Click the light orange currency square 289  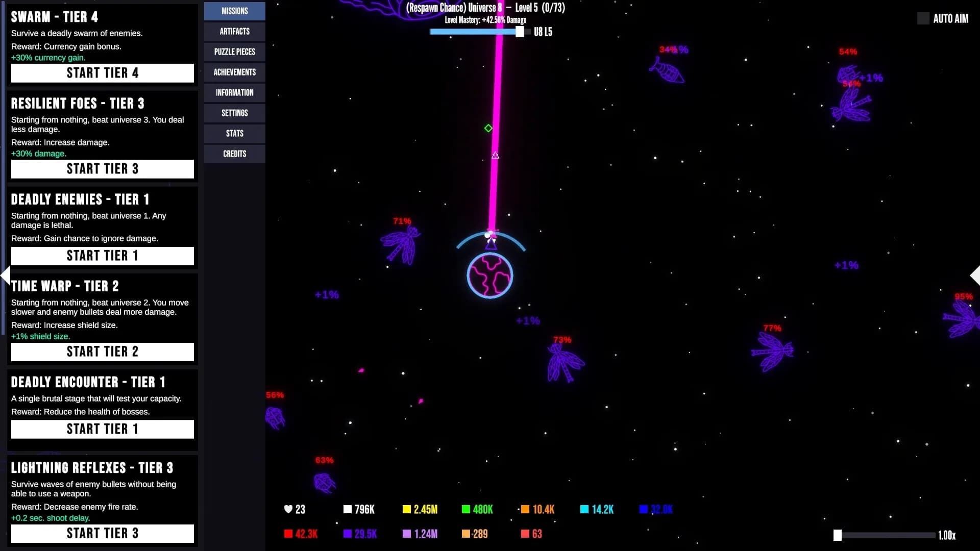coord(466,534)
